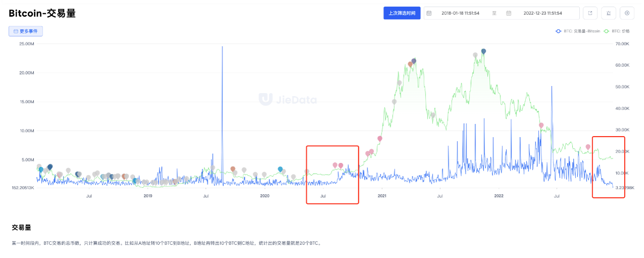This screenshot has width=644, height=258.
Task: Toggle the BTC: 价格 legend series
Action: click(617, 31)
